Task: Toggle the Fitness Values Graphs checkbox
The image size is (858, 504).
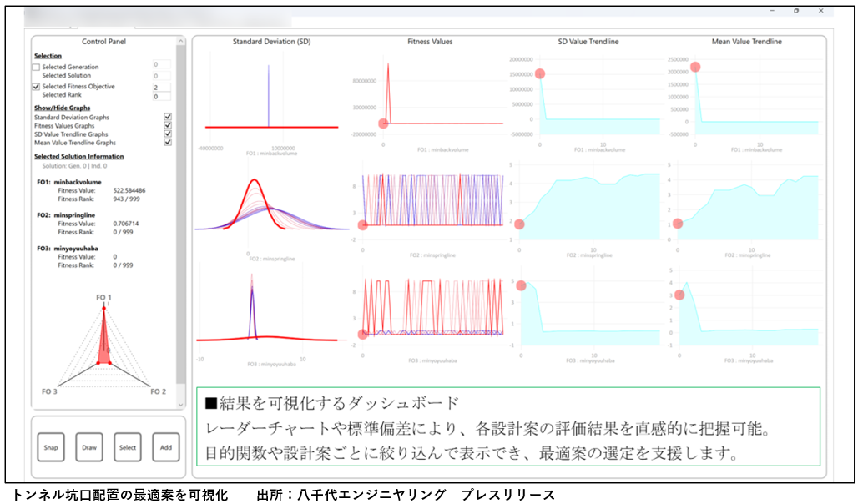Action: click(168, 126)
